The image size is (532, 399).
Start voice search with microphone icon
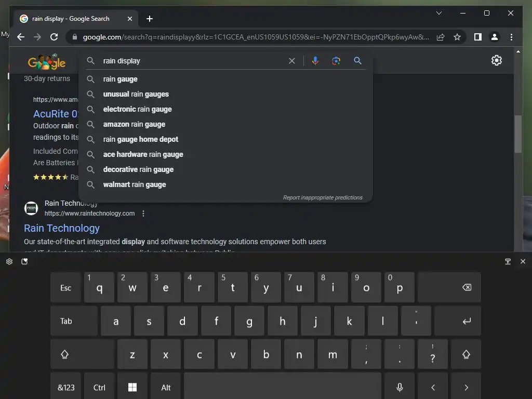pyautogui.click(x=315, y=61)
